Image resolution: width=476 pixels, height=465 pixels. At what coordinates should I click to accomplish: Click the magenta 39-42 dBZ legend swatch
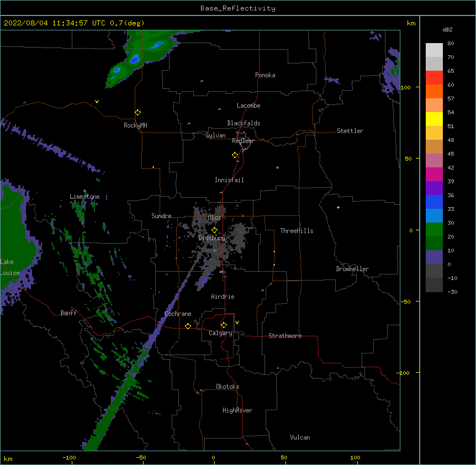click(x=434, y=174)
